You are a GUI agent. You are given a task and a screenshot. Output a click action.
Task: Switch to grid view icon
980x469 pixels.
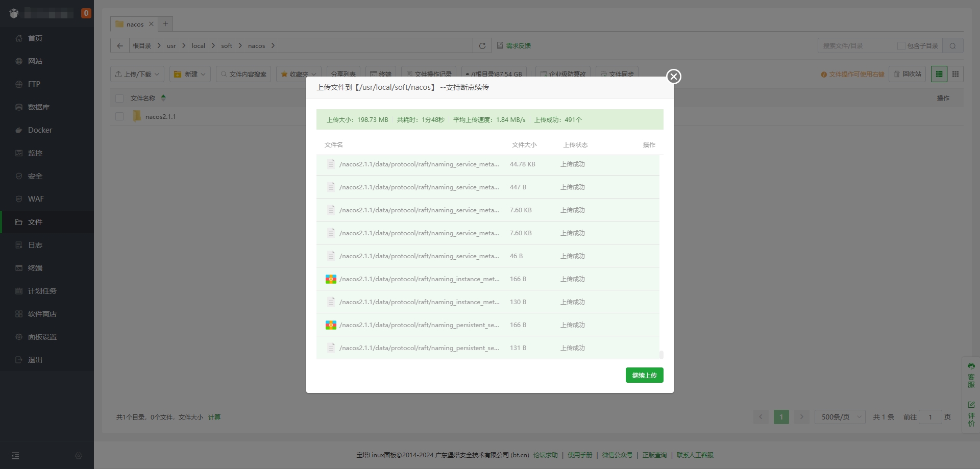point(955,74)
